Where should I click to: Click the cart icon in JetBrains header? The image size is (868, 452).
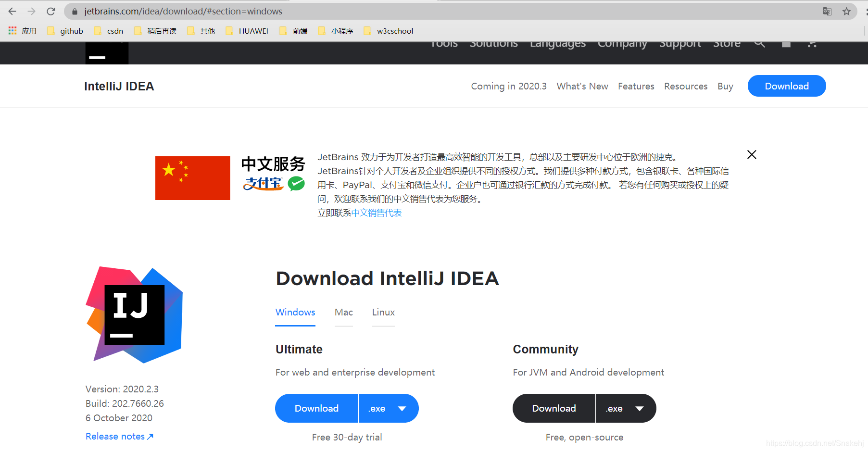812,44
